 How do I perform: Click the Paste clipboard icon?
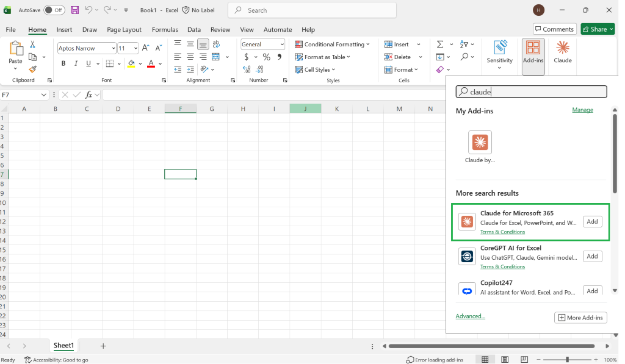click(x=15, y=48)
